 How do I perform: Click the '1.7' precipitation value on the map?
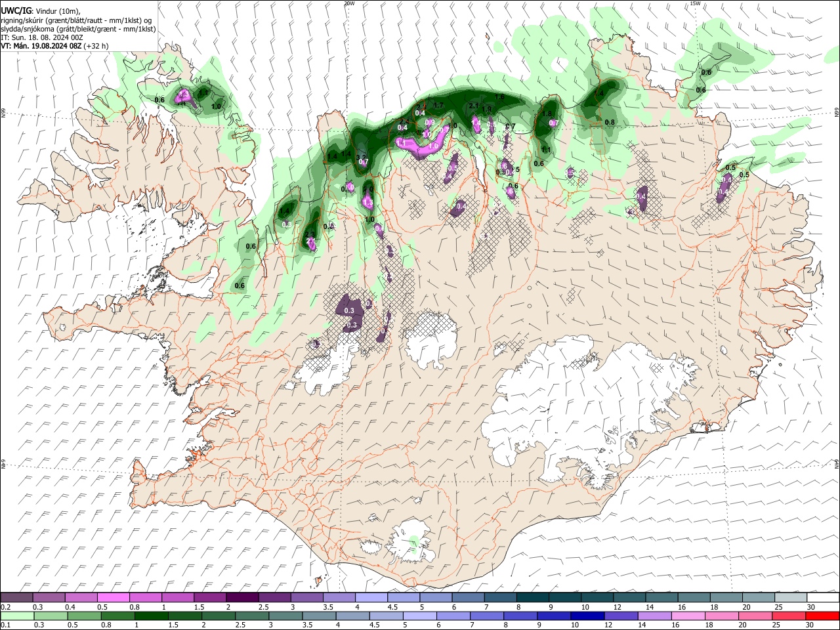[x=439, y=105]
